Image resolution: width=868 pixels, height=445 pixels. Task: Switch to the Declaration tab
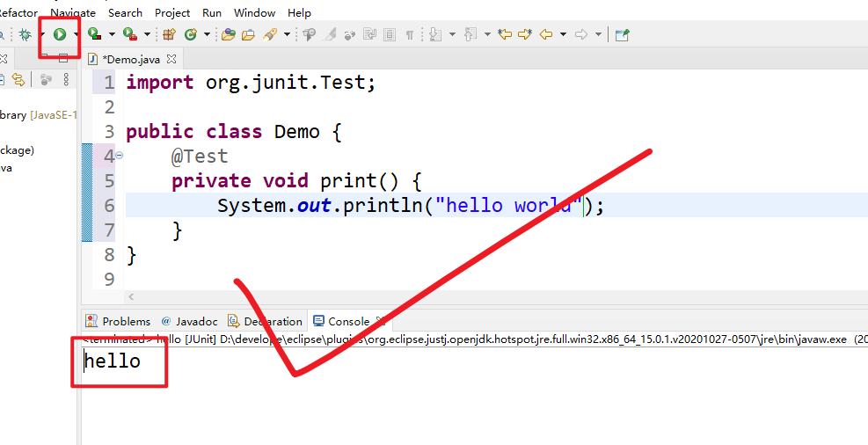(266, 322)
